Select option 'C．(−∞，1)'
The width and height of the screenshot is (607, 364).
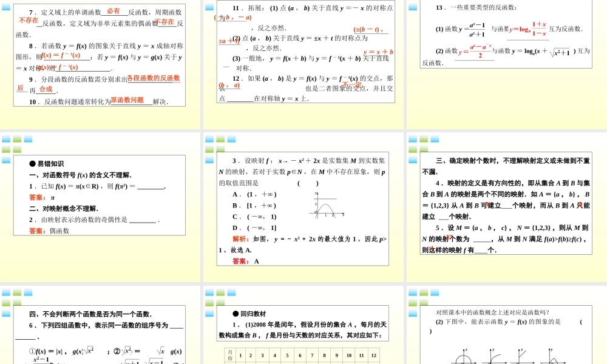pos(254,217)
